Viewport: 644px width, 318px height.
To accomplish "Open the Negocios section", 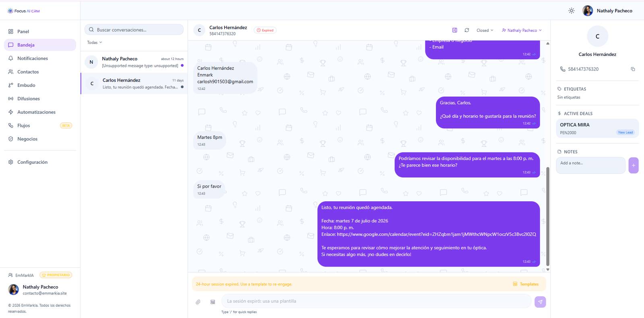I will point(40,139).
